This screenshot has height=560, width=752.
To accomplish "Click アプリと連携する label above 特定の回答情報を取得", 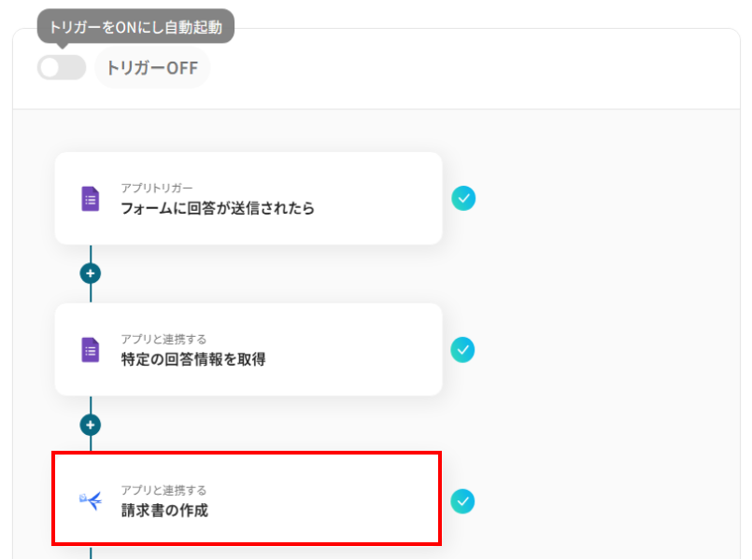I will (x=163, y=340).
